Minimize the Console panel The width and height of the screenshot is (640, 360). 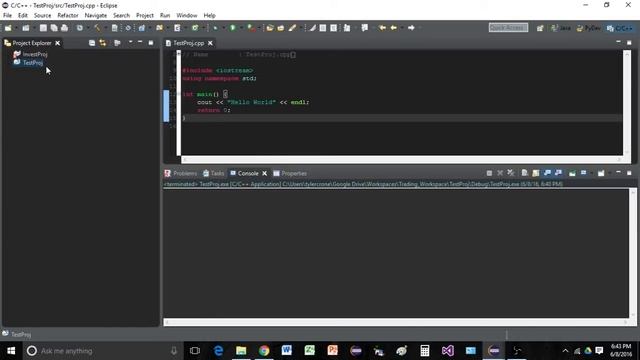(x=618, y=172)
